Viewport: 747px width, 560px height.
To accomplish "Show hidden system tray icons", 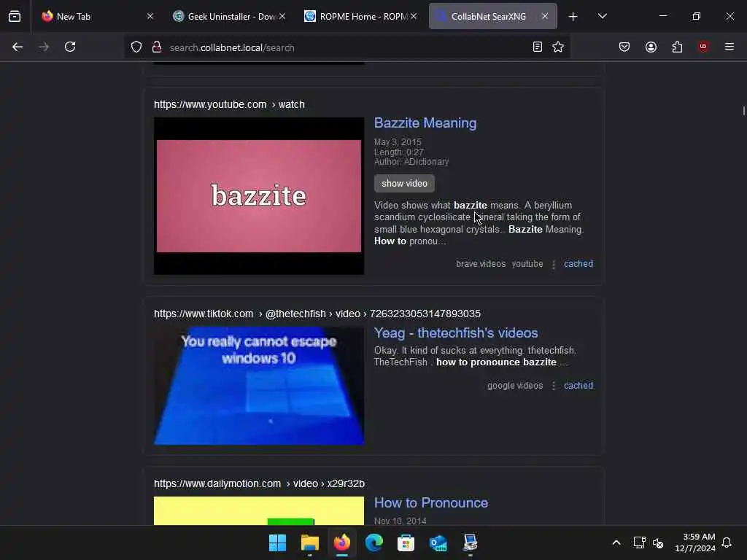I will click(x=616, y=542).
